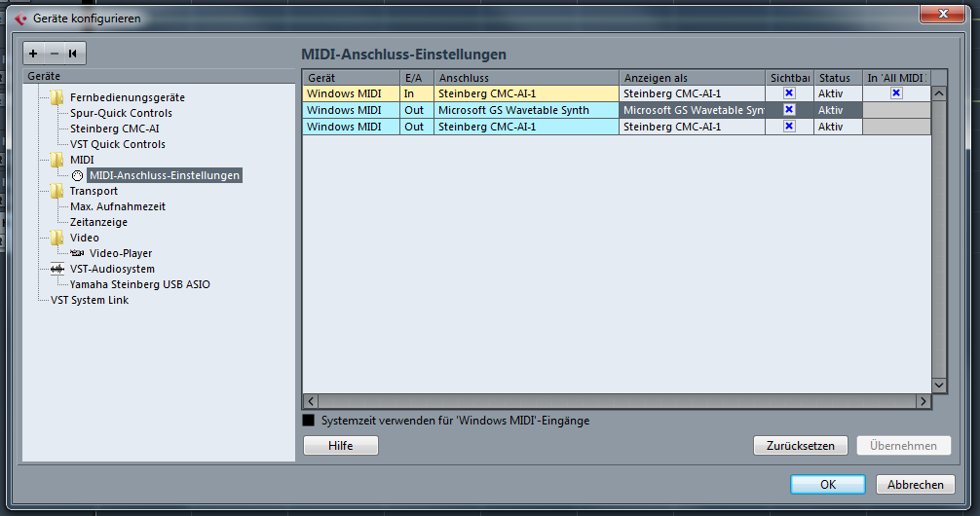The height and width of the screenshot is (516, 980).
Task: Click the plus add device button
Action: pos(33,54)
